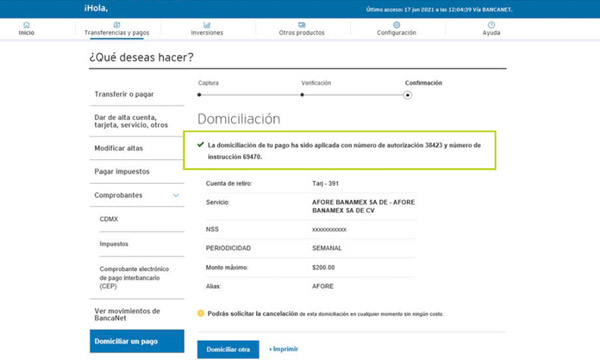Click the ¡Hola, greeting in header

96,8
